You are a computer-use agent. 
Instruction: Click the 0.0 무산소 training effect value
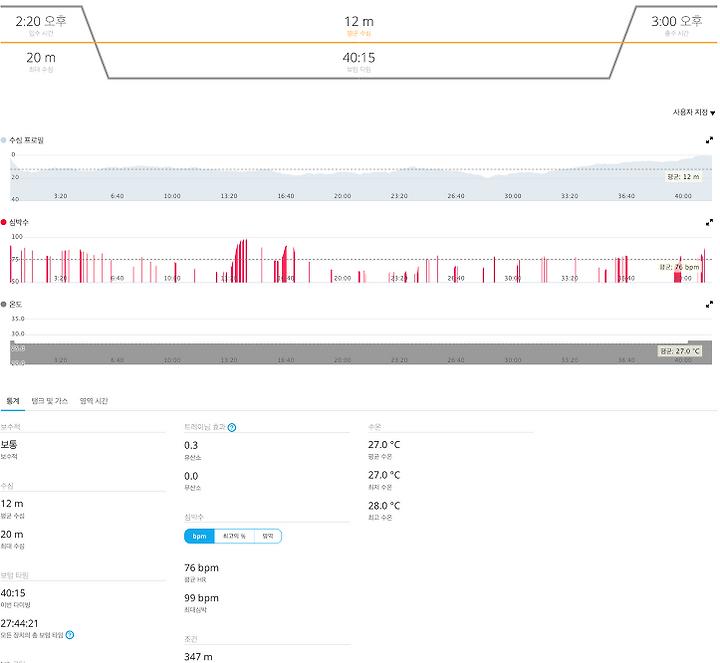click(x=191, y=476)
